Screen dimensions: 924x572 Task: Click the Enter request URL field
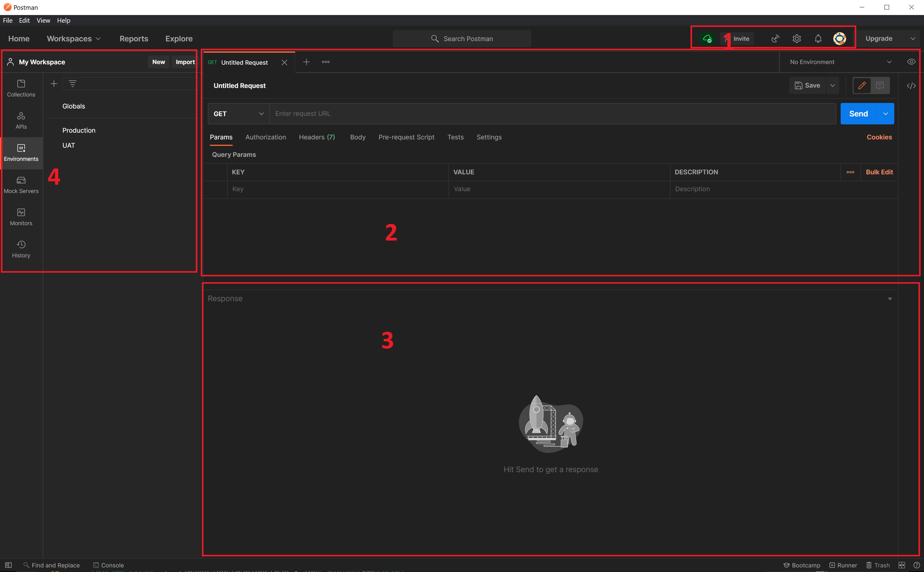pos(553,114)
